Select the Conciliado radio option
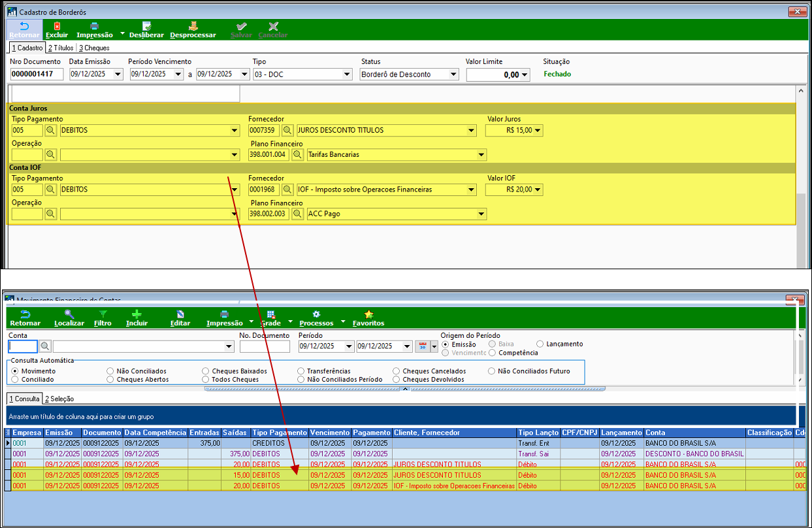 tap(16, 379)
